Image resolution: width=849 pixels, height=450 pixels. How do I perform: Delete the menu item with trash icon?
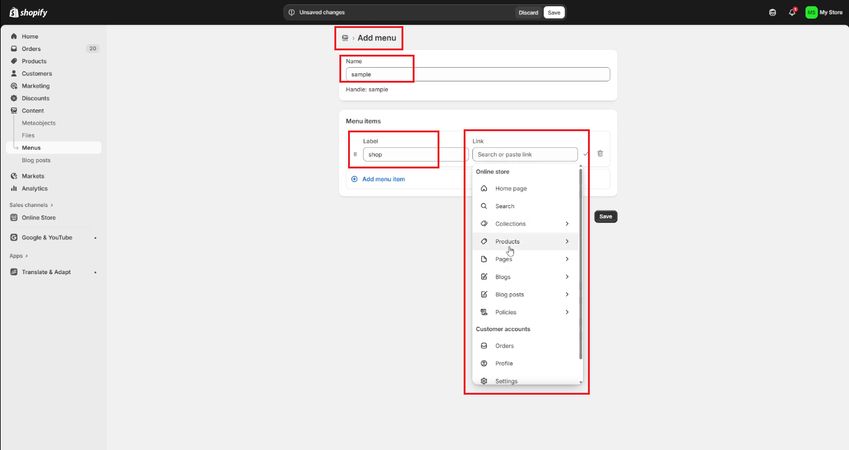(x=600, y=153)
